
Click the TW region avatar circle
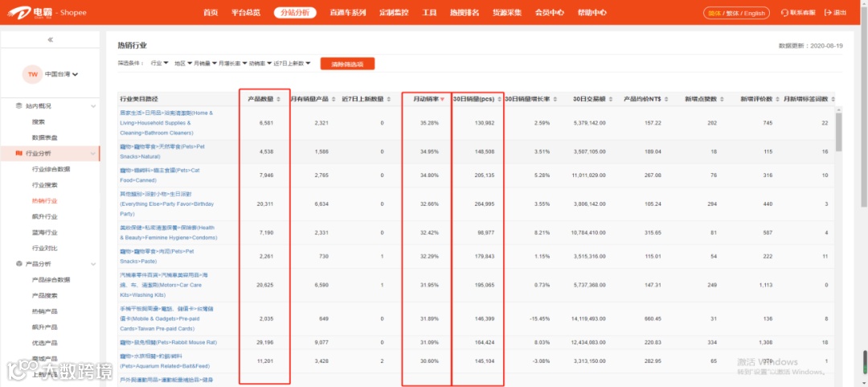coord(33,74)
